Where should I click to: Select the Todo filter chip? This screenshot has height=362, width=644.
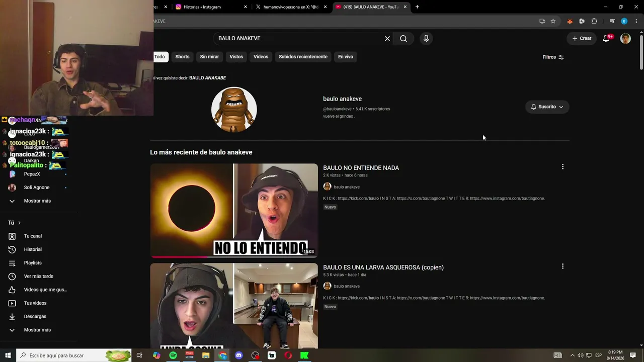click(160, 57)
